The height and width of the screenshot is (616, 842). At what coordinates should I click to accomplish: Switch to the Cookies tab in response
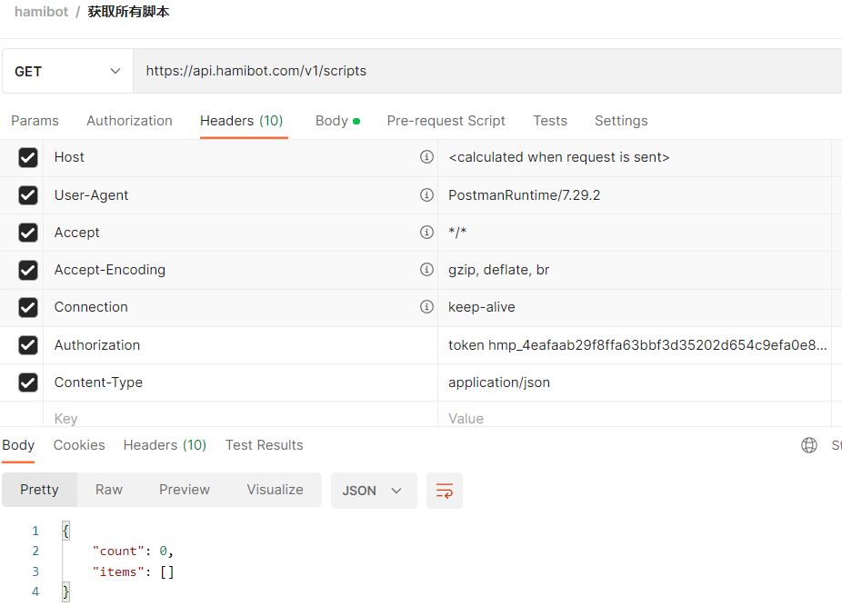(78, 444)
